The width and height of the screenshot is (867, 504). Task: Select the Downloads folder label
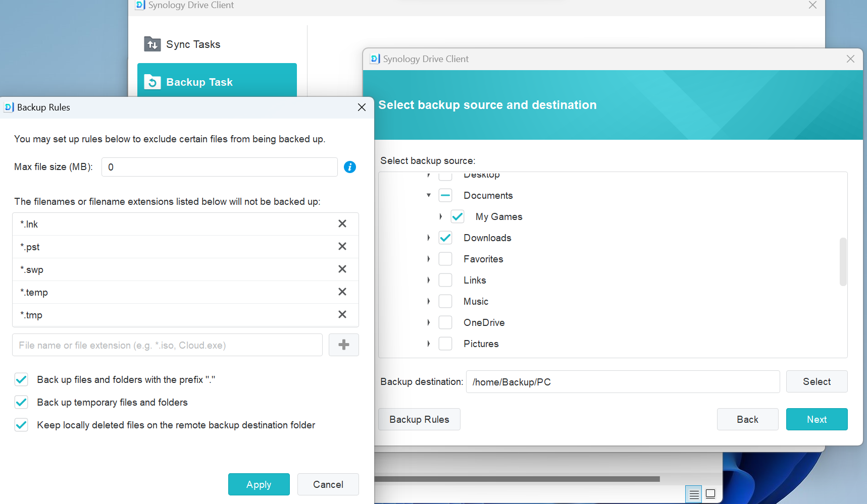click(487, 238)
